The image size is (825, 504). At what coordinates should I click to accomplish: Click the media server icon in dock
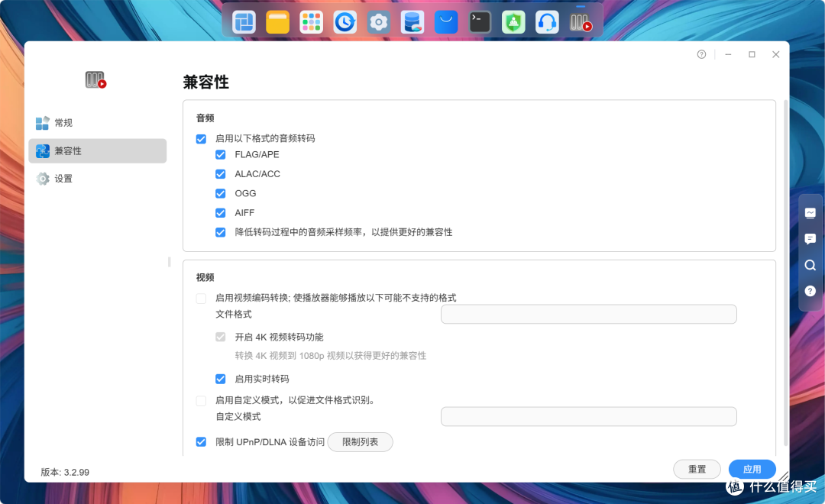581,22
